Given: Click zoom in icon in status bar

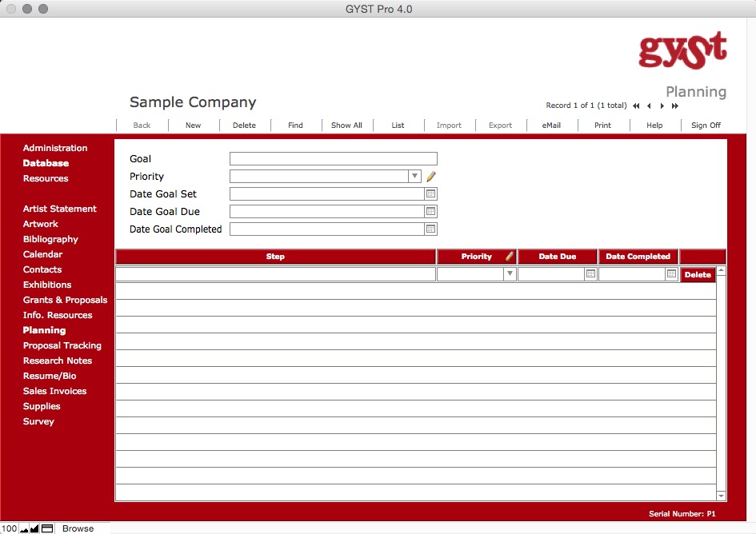Looking at the screenshot, I should click(34, 528).
